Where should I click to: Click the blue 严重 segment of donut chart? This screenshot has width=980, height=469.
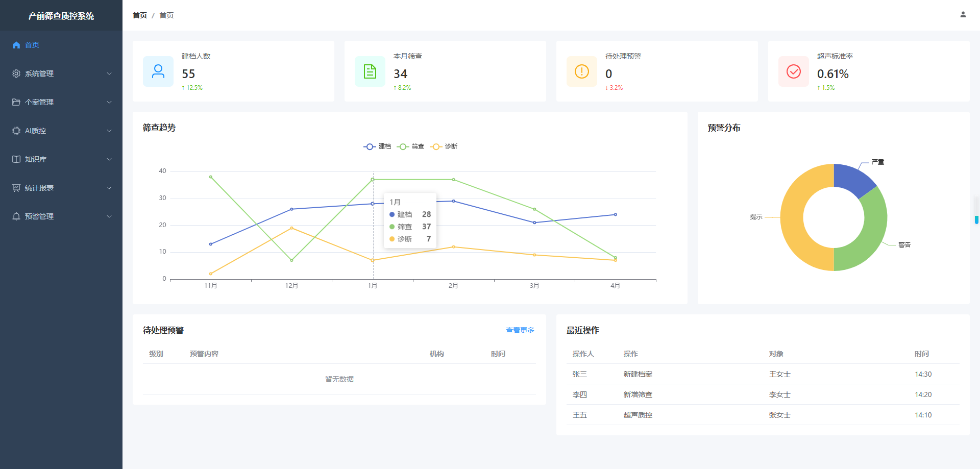(x=852, y=179)
